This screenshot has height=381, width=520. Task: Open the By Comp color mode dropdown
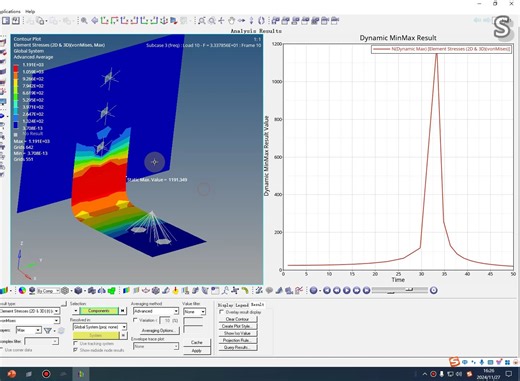48,291
